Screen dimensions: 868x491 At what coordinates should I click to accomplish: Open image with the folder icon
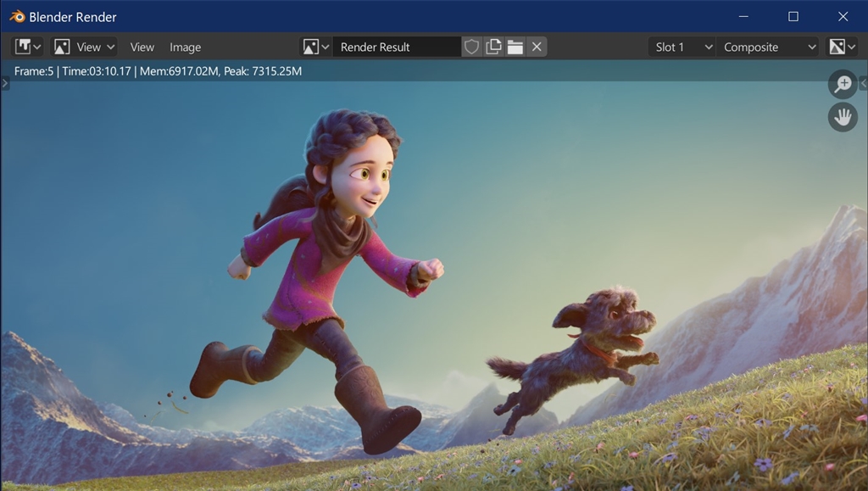click(x=515, y=47)
